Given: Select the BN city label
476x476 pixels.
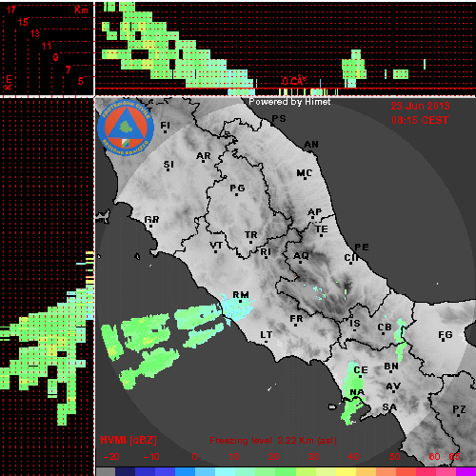Looking at the screenshot, I should tap(391, 367).
